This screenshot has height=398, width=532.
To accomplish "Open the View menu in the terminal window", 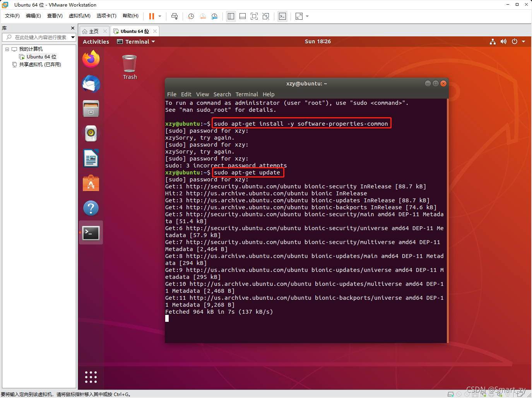I will (x=202, y=94).
